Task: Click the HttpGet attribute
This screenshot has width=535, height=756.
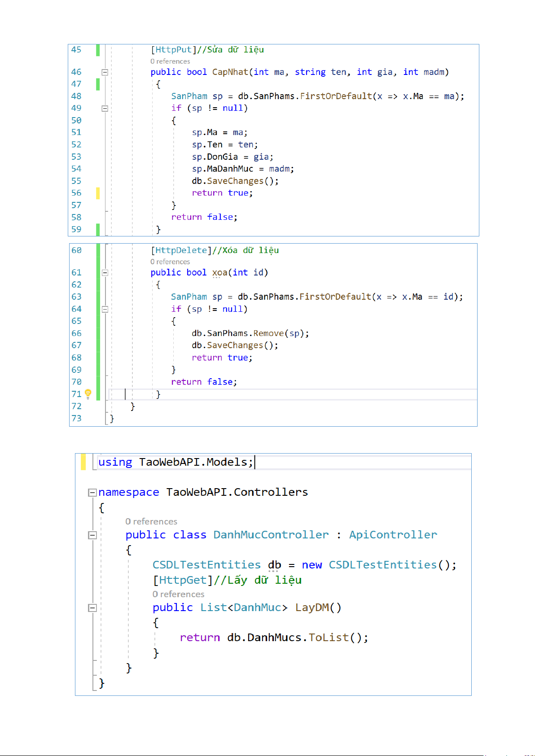Action: click(182, 580)
